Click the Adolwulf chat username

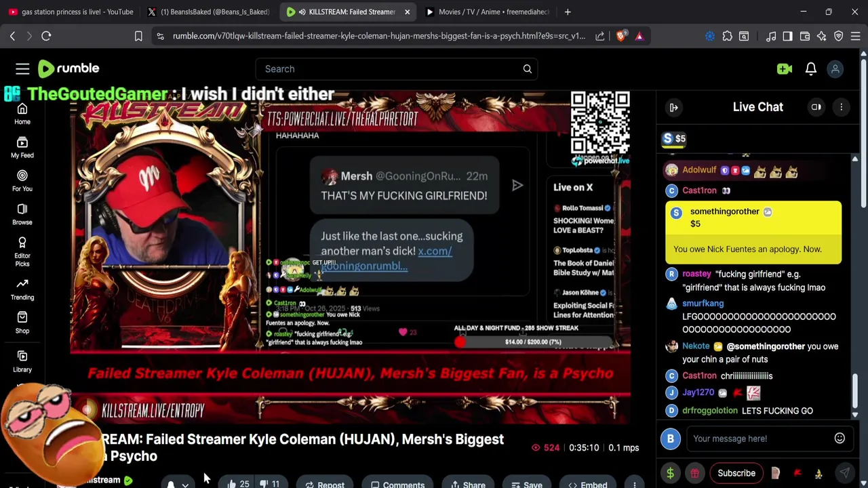coord(699,170)
